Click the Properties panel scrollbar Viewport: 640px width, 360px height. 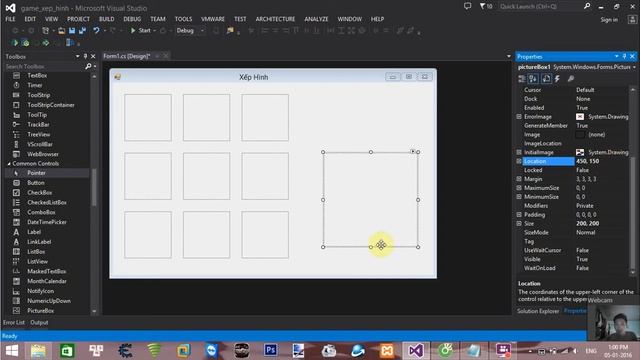pyautogui.click(x=633, y=212)
